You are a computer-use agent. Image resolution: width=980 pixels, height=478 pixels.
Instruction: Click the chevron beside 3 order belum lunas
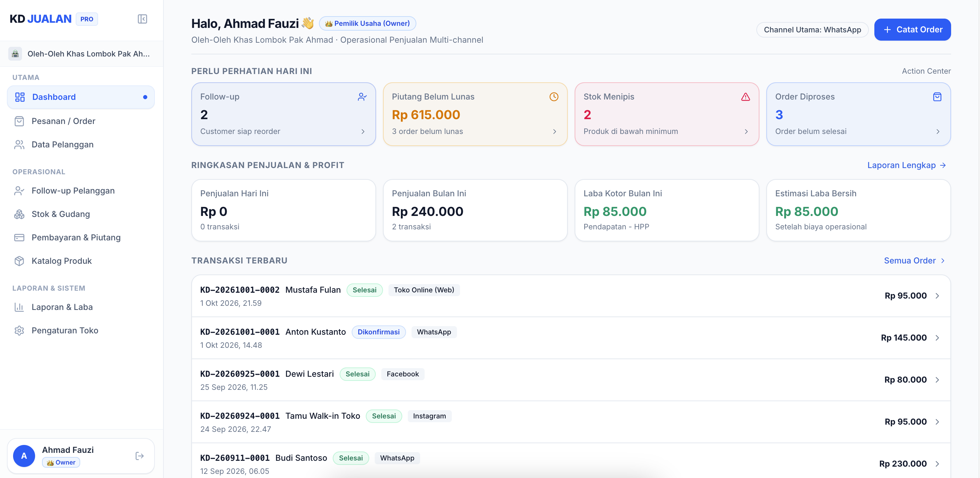(555, 132)
